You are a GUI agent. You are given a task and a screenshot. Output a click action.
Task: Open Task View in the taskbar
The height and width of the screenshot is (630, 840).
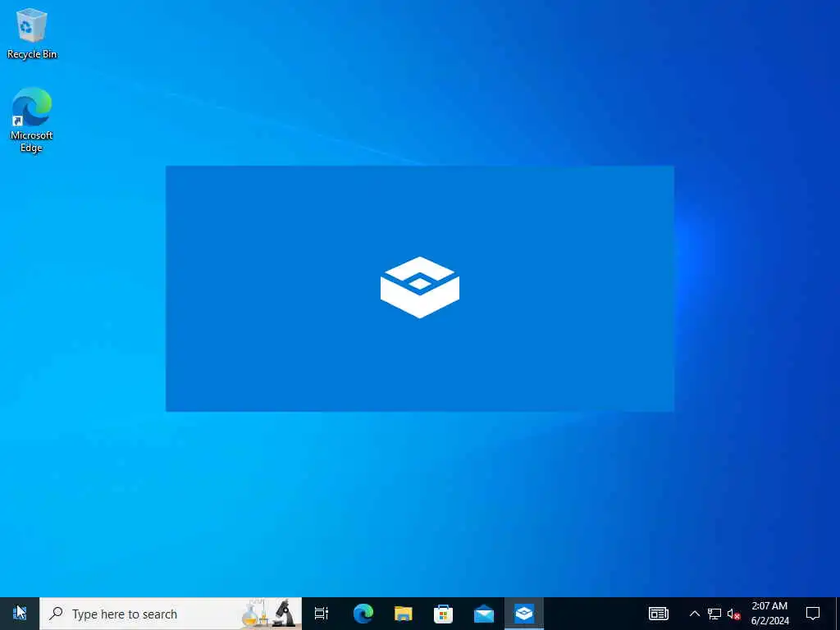[322, 614]
